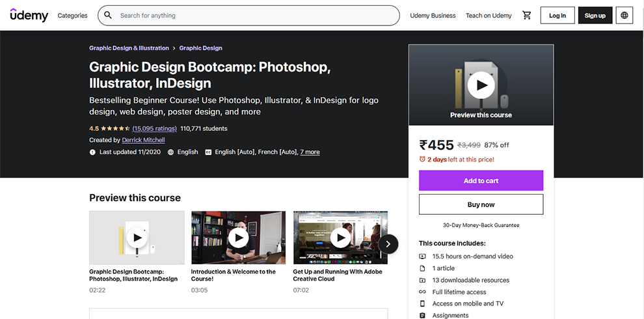This screenshot has width=644, height=319.
Task: Open the language globe button
Action: point(624,15)
